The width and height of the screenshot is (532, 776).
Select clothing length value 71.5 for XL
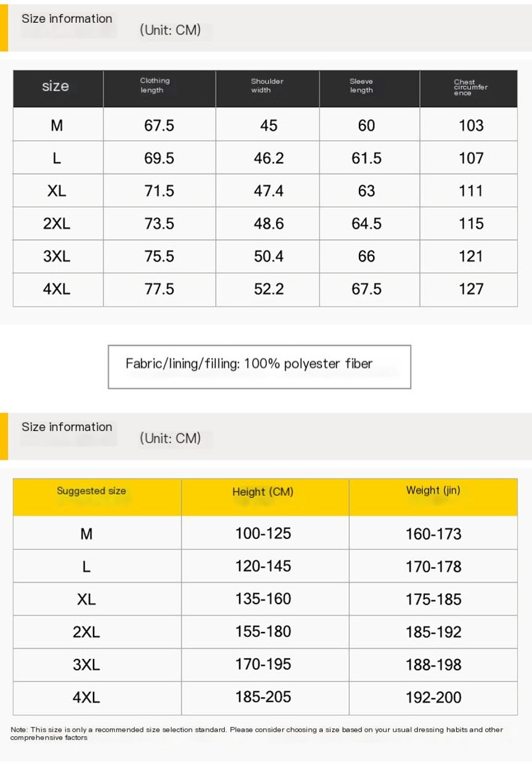(x=159, y=191)
